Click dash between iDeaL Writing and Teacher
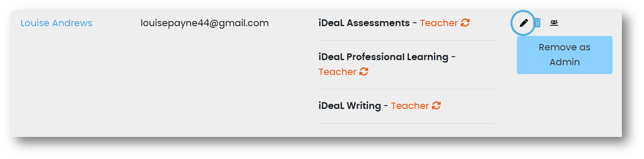This screenshot has width=644, height=159. (x=386, y=105)
